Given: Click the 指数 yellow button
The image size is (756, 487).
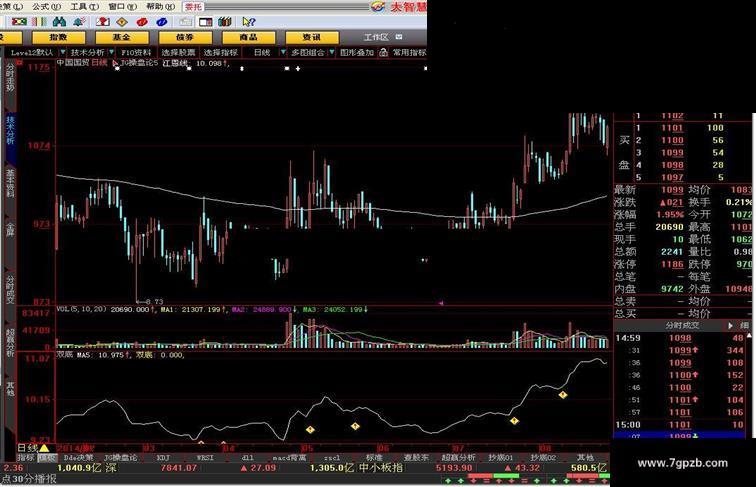Looking at the screenshot, I should (x=58, y=37).
